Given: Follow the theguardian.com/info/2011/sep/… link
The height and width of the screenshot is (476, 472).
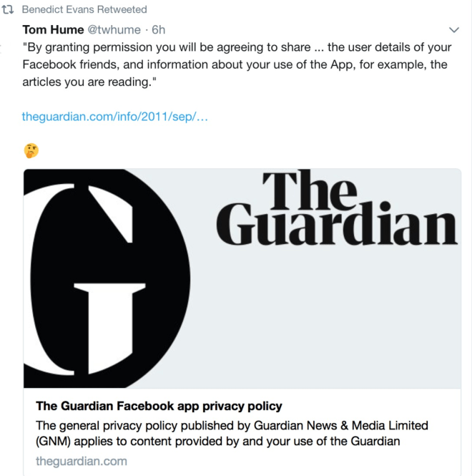Looking at the screenshot, I should click(115, 116).
